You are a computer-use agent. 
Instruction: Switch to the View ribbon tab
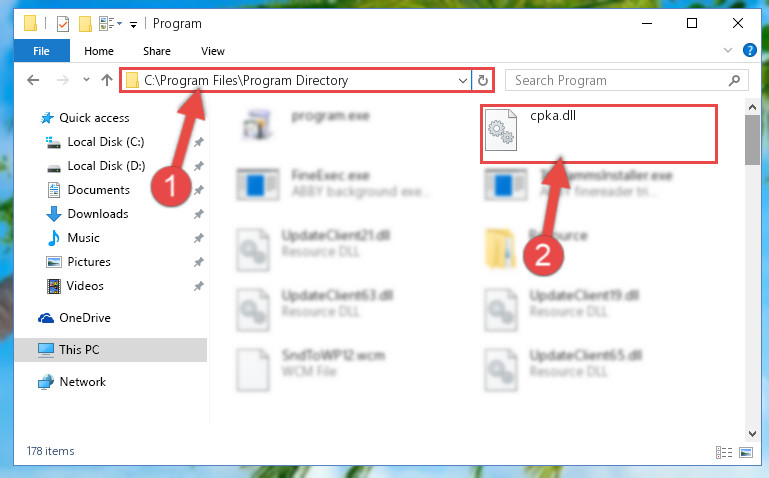tap(213, 51)
